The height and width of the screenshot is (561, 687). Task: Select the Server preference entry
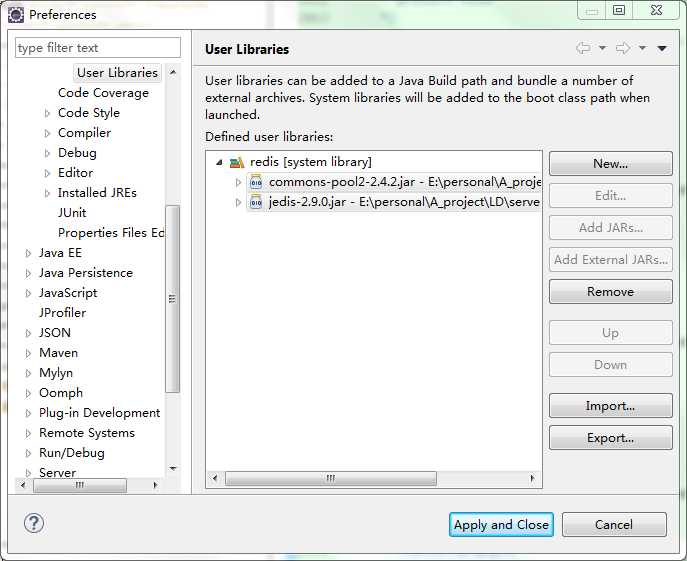click(57, 472)
